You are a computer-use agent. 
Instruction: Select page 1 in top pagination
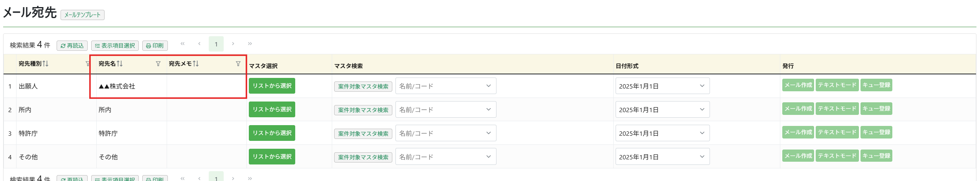pos(216,44)
